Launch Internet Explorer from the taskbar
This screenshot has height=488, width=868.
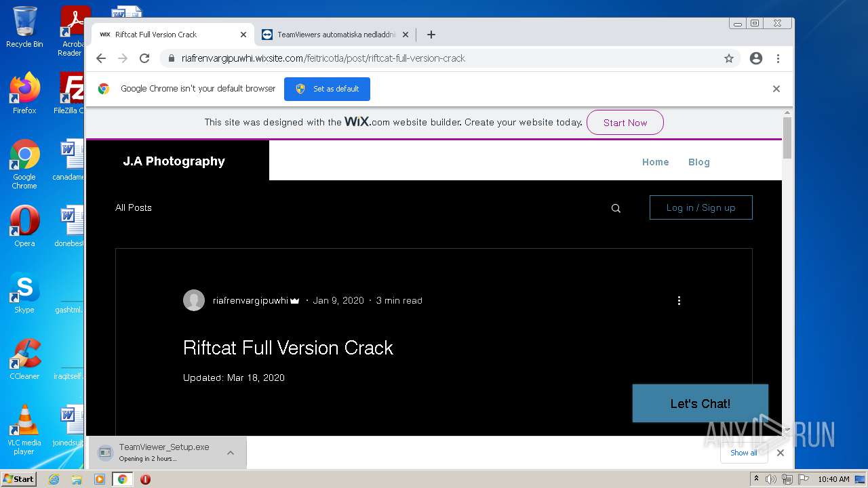(54, 479)
